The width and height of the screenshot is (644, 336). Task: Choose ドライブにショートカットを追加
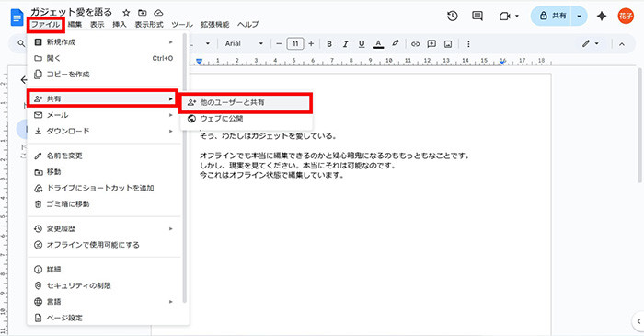tap(104, 188)
